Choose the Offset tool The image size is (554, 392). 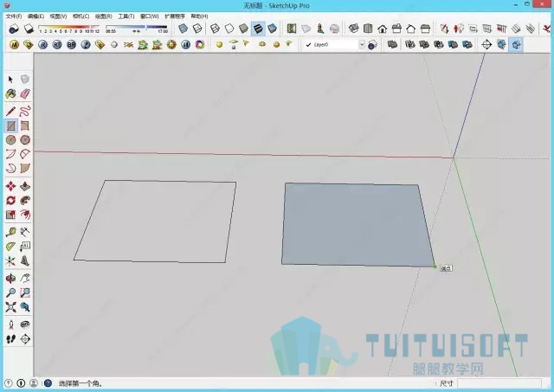(25, 215)
